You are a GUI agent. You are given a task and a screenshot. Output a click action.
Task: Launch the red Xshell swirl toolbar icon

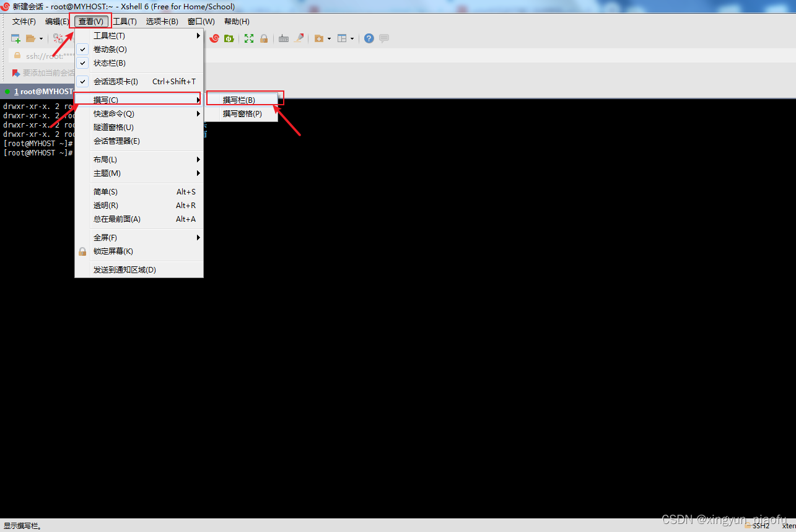pos(214,38)
